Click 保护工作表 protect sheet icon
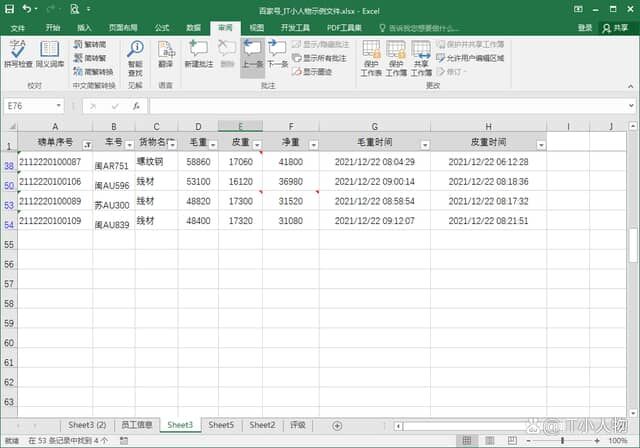This screenshot has width=640, height=448. pos(371,56)
